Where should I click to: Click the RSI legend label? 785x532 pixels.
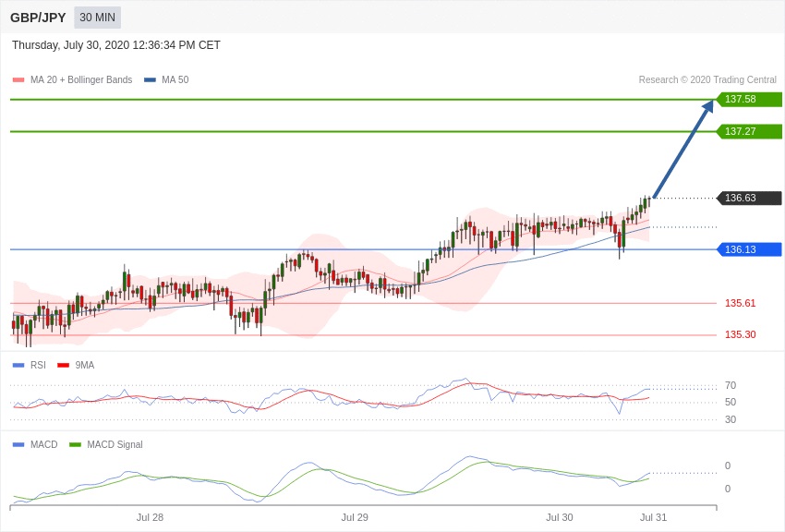coord(38,366)
